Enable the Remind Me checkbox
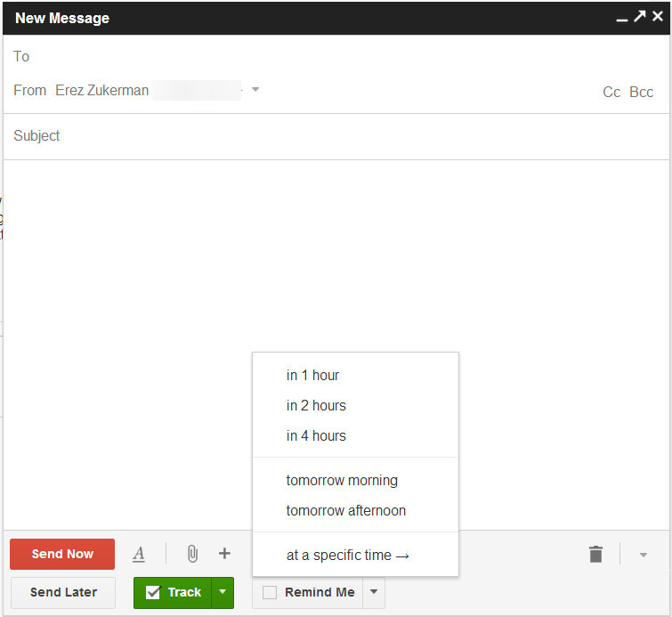Image resolution: width=672 pixels, height=617 pixels. (x=270, y=592)
